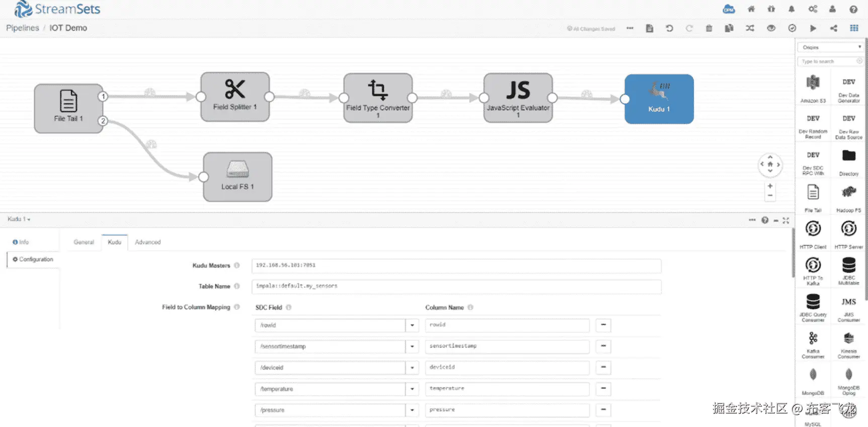Viewport: 868px width, 427px height.
Task: Switch to the Advanced tab
Action: (x=148, y=242)
